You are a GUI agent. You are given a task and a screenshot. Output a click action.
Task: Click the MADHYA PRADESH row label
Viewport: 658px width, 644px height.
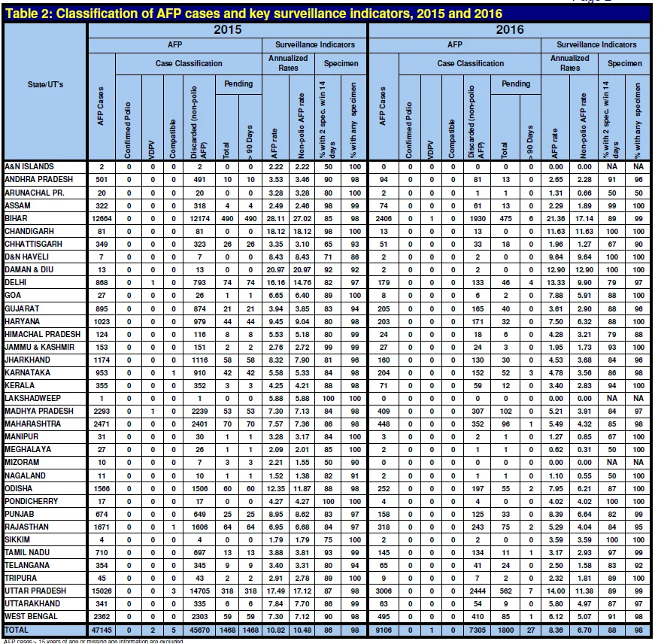pyautogui.click(x=39, y=412)
